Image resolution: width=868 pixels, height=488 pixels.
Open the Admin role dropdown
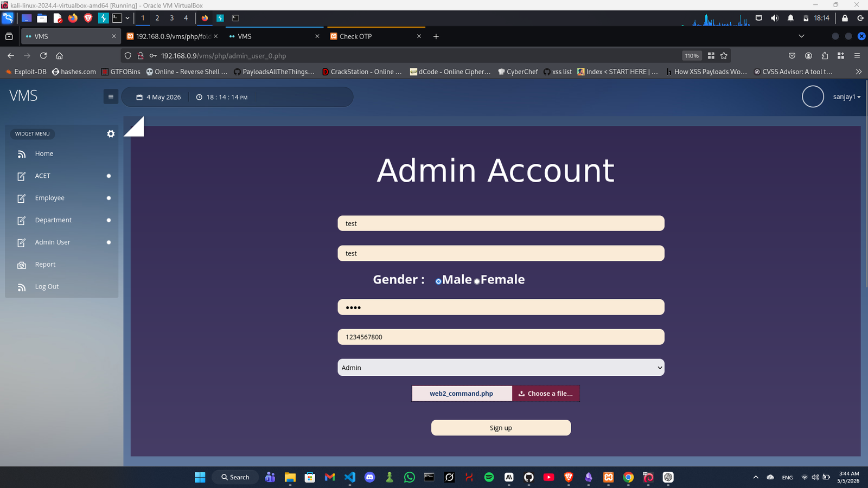(501, 368)
